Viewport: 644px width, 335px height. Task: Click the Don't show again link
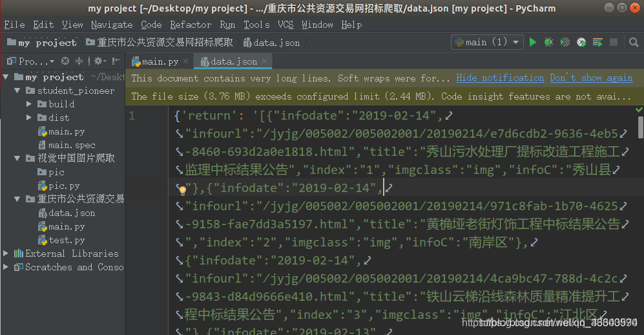592,78
